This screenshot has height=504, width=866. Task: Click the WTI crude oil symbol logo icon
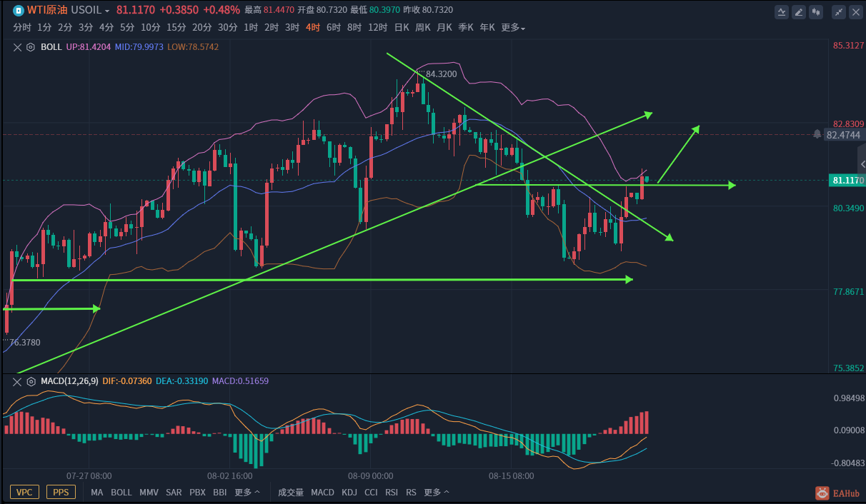(x=19, y=10)
